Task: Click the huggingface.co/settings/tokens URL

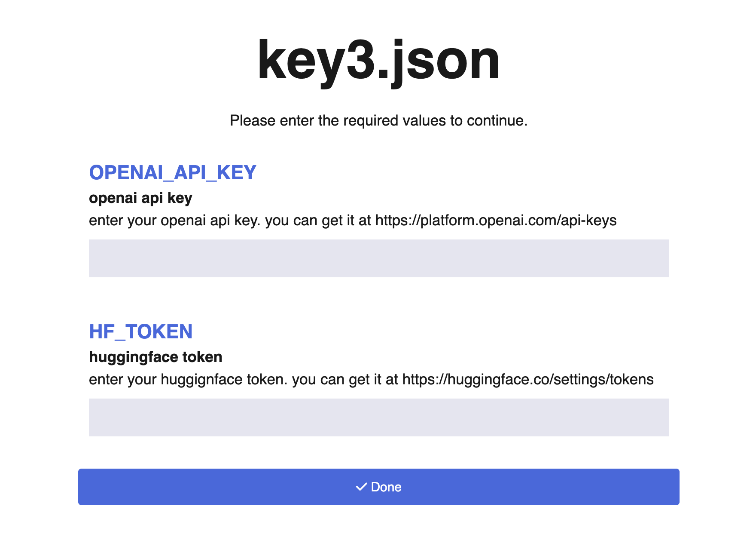Action: [528, 380]
